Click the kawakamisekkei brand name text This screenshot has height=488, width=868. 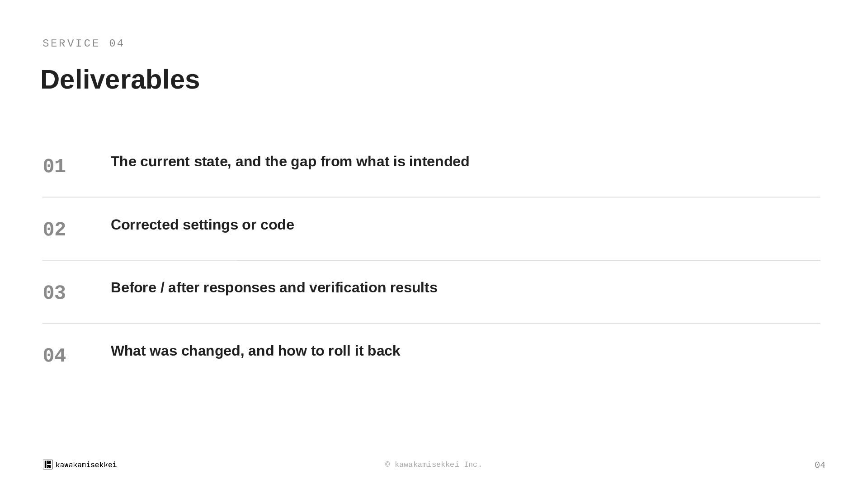click(86, 465)
